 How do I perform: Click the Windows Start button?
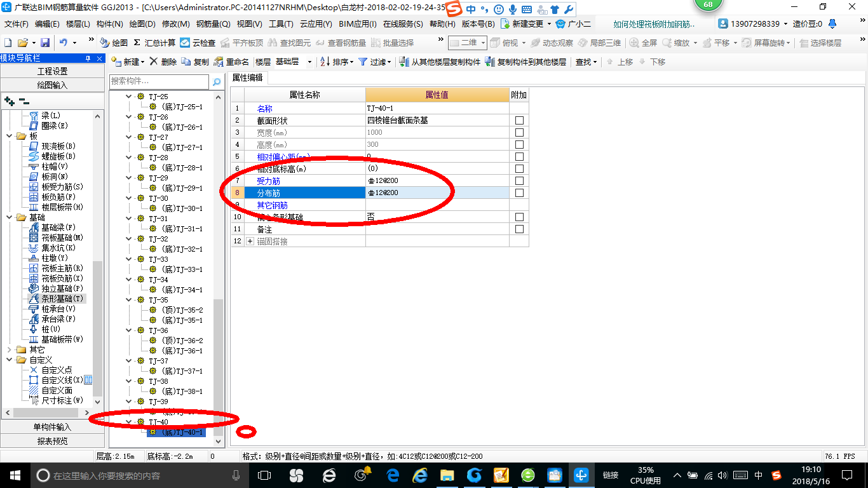click(14, 475)
